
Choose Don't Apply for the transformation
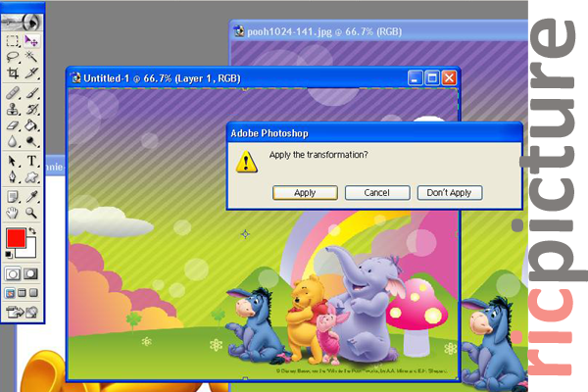tap(449, 193)
